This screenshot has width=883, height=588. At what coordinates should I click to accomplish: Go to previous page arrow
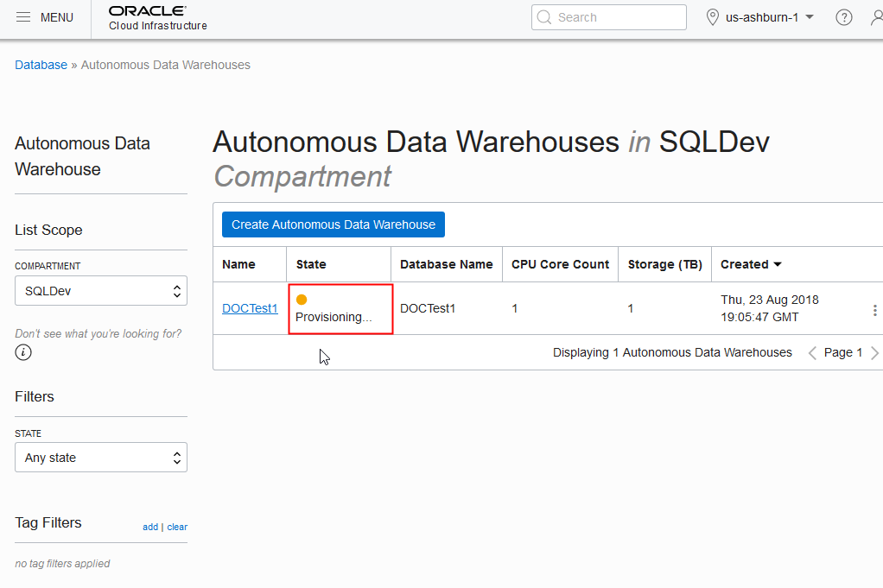click(x=812, y=353)
